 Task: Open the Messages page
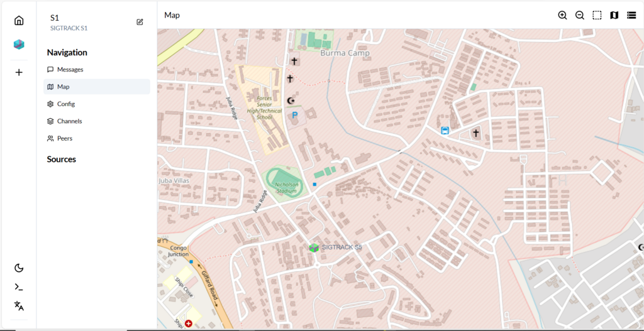[70, 70]
